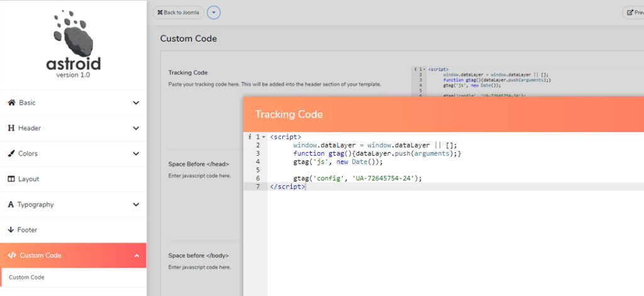Click the Back to Joomla button
The image size is (644, 296).
[x=178, y=13]
